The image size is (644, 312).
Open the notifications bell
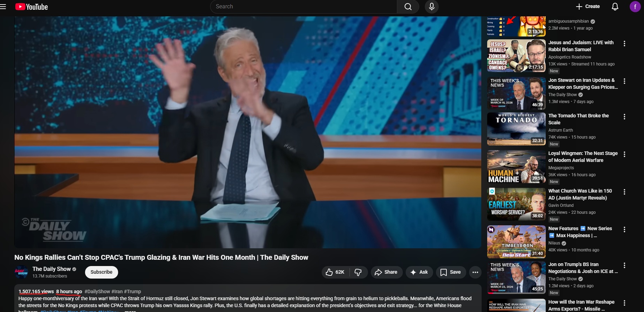pos(615,7)
